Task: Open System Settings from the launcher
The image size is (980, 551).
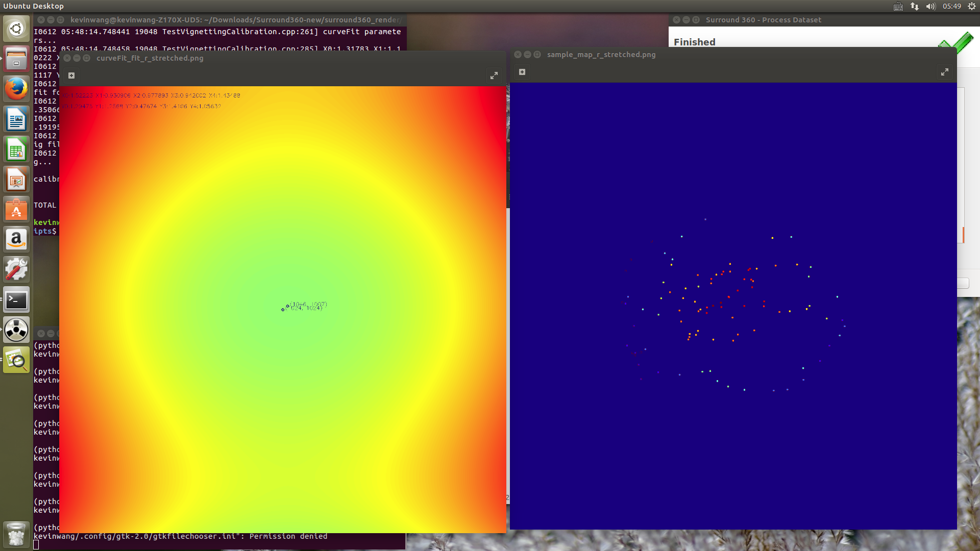Action: (16, 269)
